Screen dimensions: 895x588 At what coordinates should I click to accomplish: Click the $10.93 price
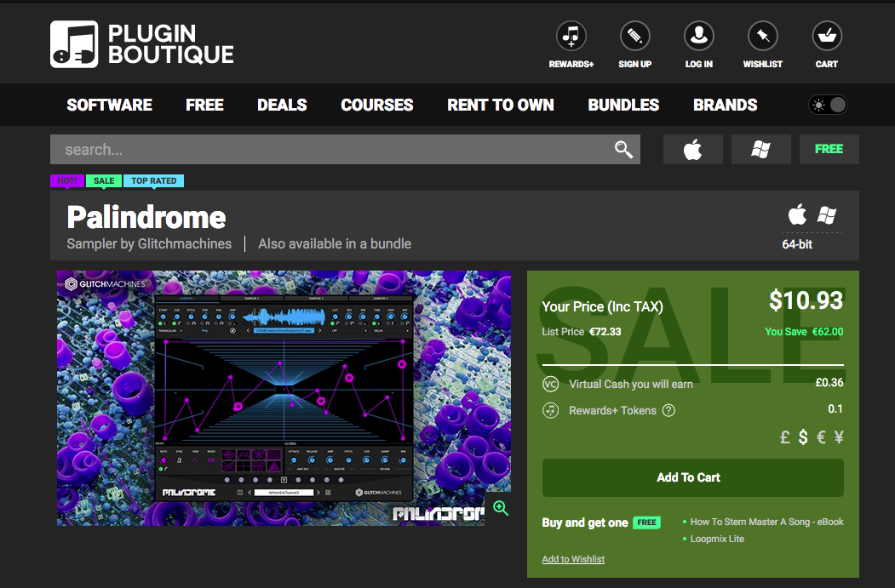tap(806, 300)
